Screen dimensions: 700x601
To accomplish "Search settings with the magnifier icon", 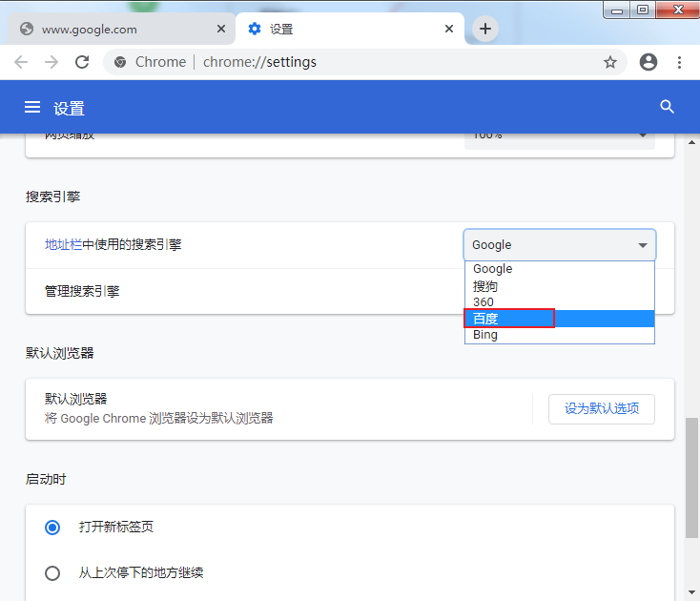I will pyautogui.click(x=667, y=107).
